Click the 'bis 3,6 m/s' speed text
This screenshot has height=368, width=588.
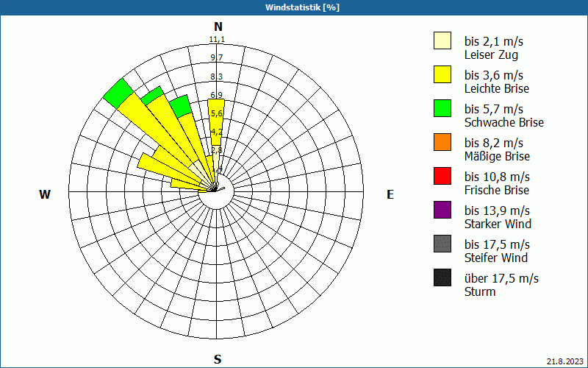point(493,75)
